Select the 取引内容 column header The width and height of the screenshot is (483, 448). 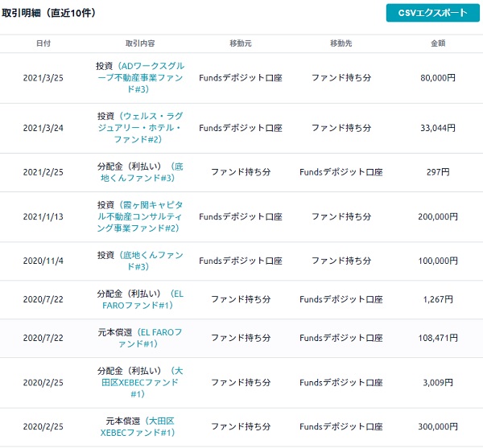140,43
